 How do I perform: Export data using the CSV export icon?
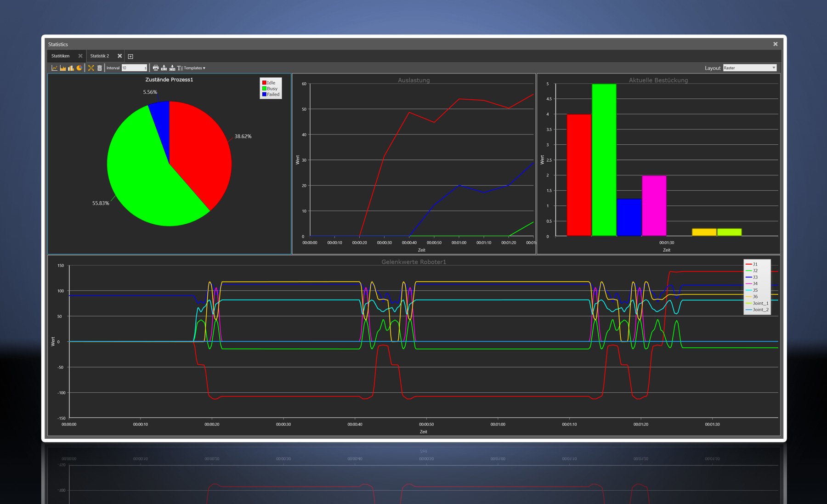(x=172, y=68)
